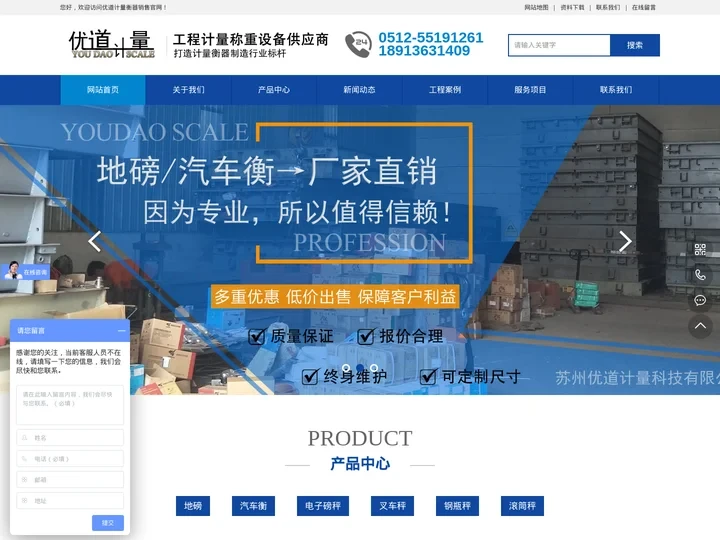Click the 搜索 search button
The image size is (720, 540).
(x=635, y=45)
